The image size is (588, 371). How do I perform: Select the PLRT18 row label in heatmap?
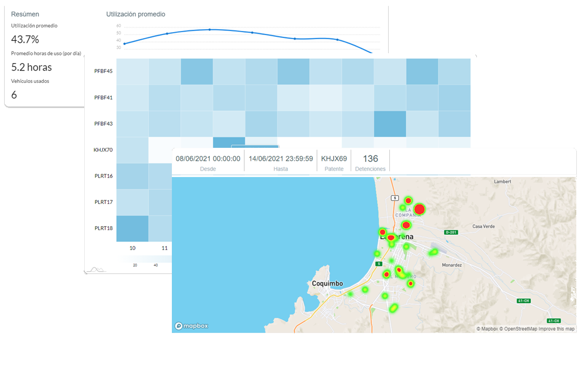(x=103, y=228)
